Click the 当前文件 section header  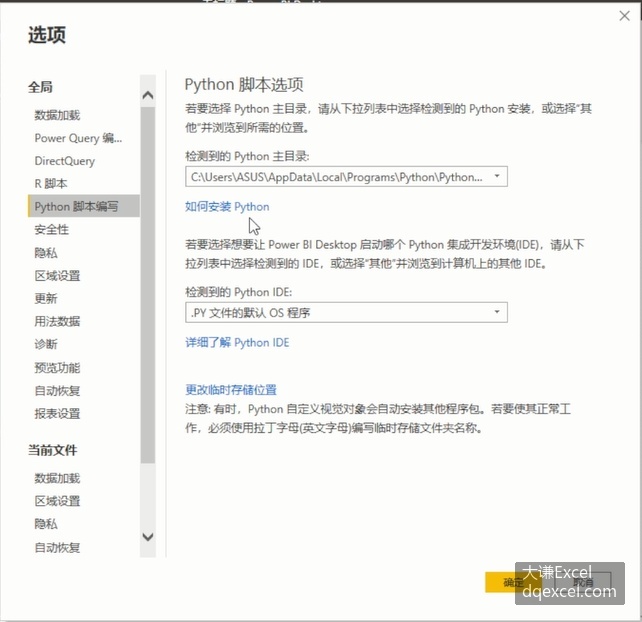pyautogui.click(x=52, y=450)
